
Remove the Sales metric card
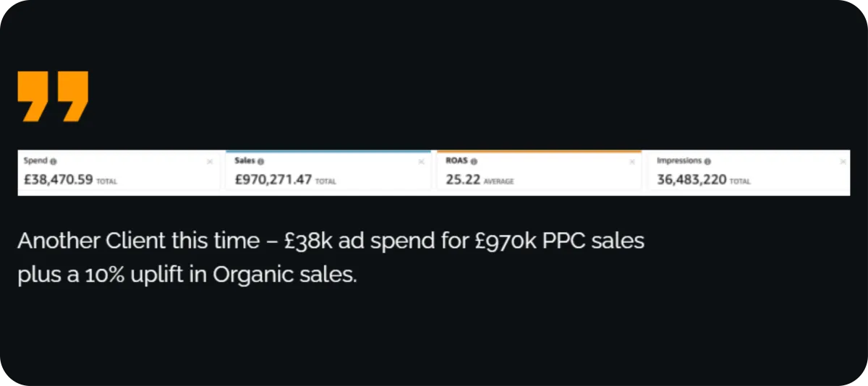click(x=421, y=162)
